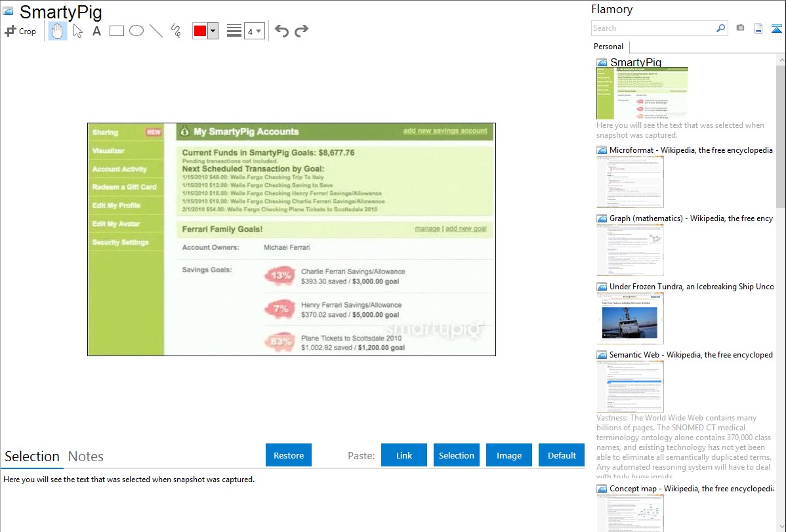Click 'Microformat - Wikipedia' snapshot title
786x532 pixels.
(691, 150)
